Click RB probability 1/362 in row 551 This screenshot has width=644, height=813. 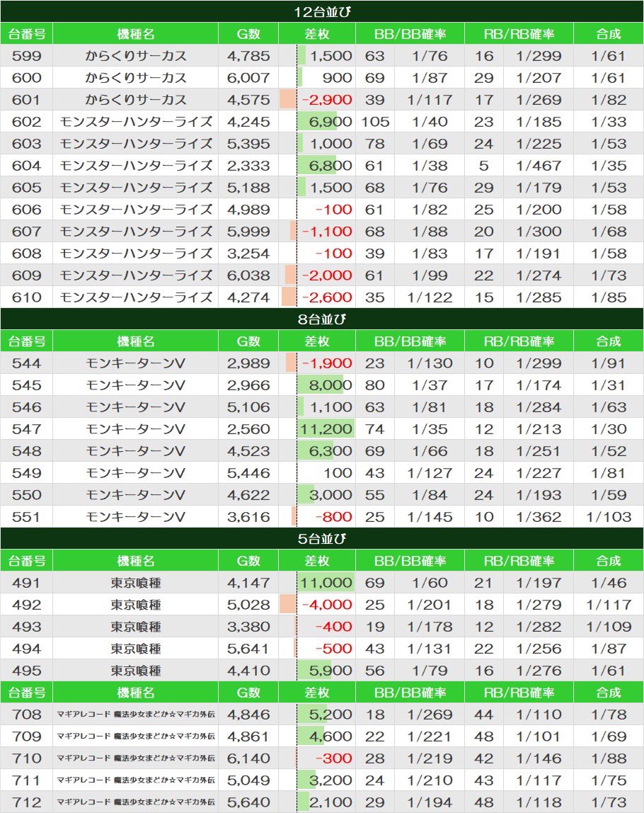pos(539,516)
